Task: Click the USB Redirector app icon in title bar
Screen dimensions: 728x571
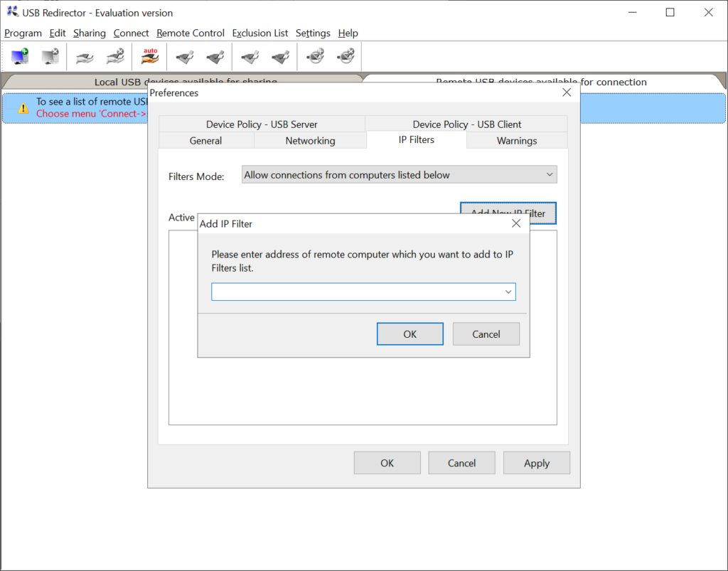Action: pyautogui.click(x=13, y=12)
